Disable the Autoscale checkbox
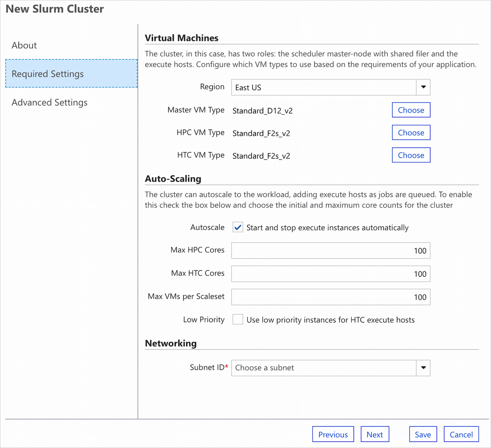Screen dimensions: 491x448 coord(238,228)
